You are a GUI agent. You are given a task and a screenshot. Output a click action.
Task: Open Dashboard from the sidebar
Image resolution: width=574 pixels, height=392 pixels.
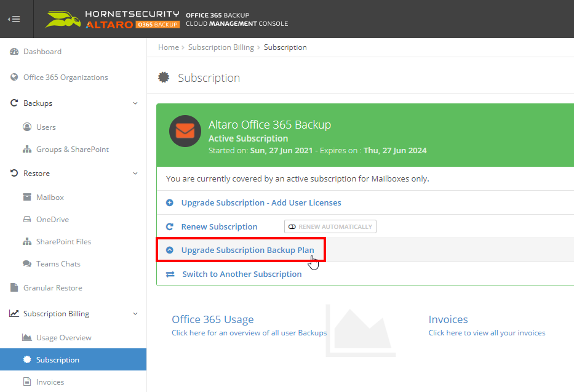(x=42, y=52)
